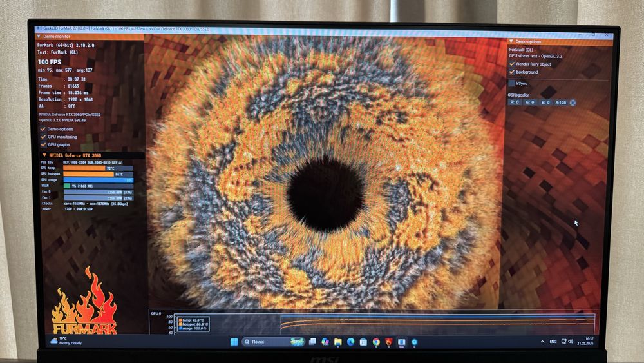
Task: Click the AA : Off row
Action: pos(56,106)
